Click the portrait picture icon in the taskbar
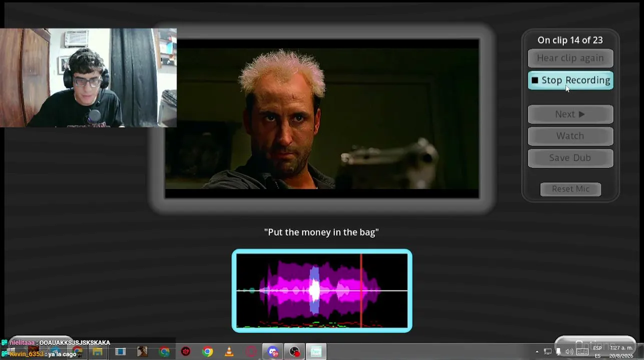644x360 pixels. [142, 352]
